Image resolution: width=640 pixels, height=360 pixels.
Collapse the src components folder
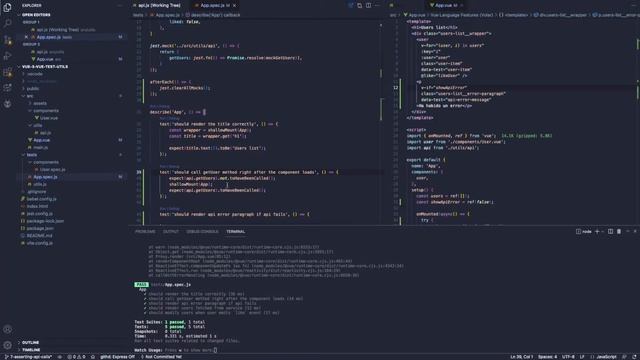46,111
